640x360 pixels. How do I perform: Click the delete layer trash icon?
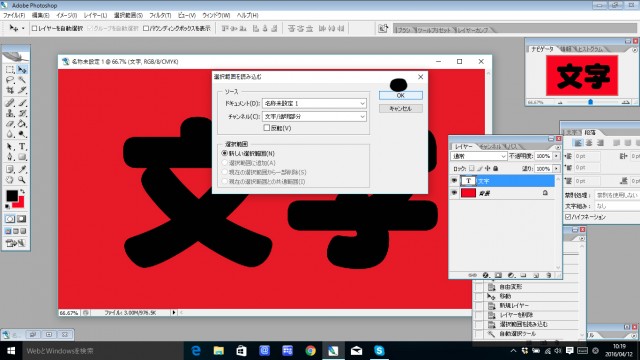coord(549,276)
